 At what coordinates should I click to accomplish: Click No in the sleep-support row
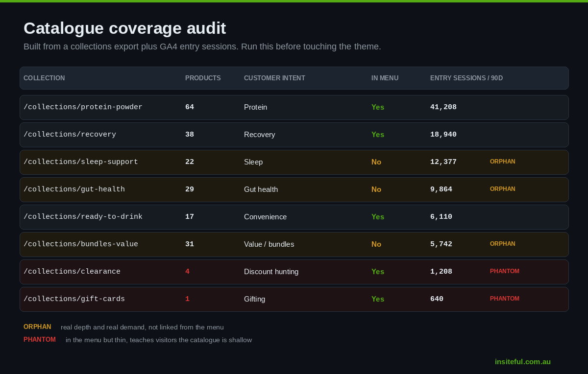click(376, 162)
